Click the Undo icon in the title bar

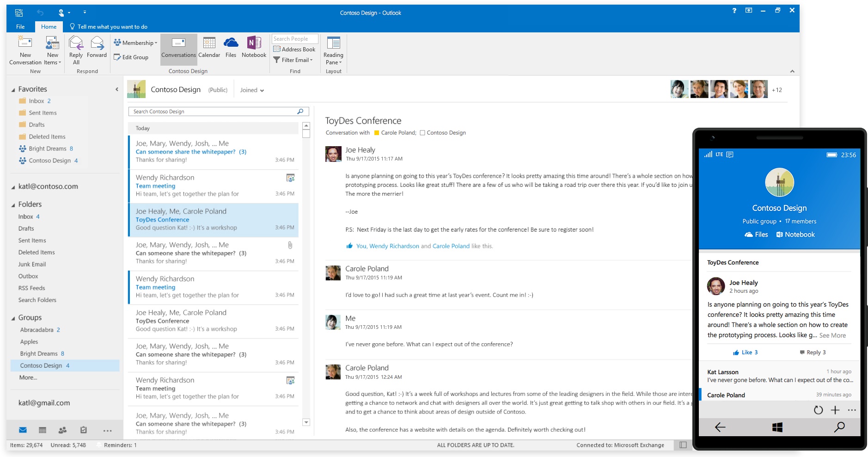pyautogui.click(x=40, y=12)
